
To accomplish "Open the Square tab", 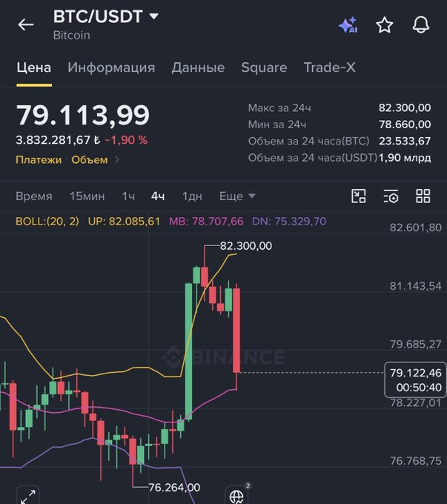I will click(x=264, y=68).
